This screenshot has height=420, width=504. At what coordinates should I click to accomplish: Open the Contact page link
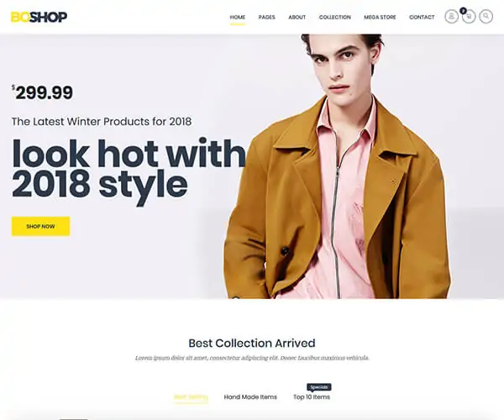[x=422, y=18]
